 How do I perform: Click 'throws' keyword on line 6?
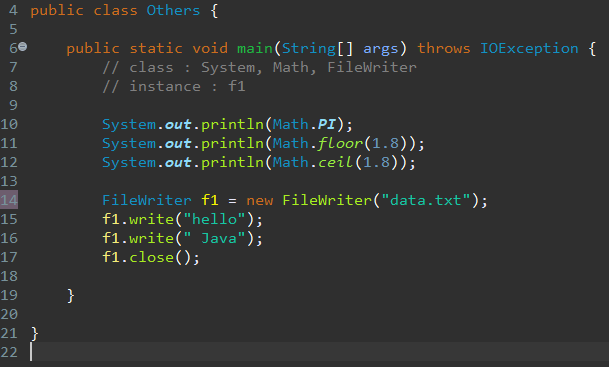point(444,48)
